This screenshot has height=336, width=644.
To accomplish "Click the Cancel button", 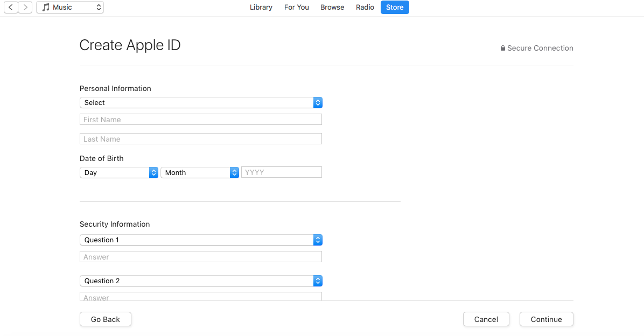I will [486, 319].
